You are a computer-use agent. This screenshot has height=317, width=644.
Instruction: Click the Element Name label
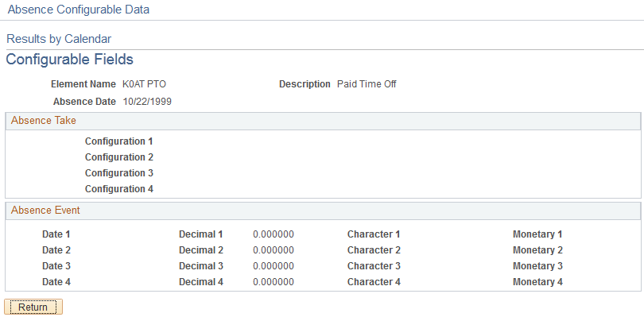point(83,84)
